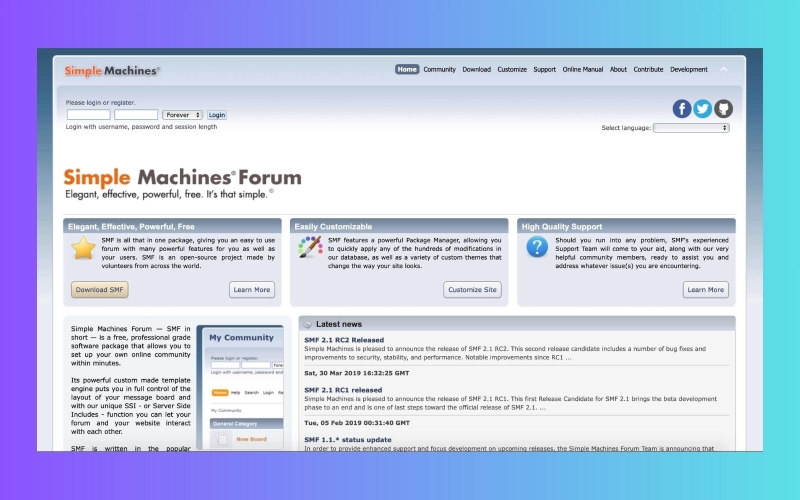Open the Support menu
The image size is (800, 500).
[544, 69]
